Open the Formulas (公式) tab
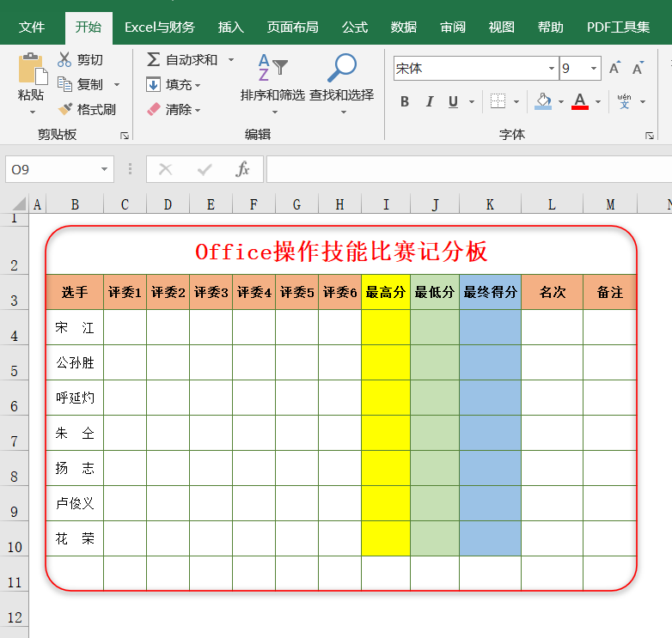 tap(355, 27)
